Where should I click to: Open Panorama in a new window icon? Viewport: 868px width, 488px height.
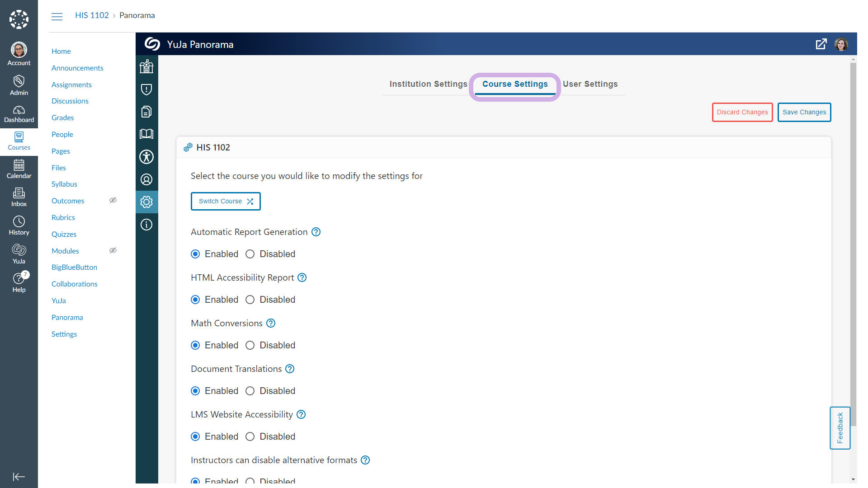[x=821, y=44]
